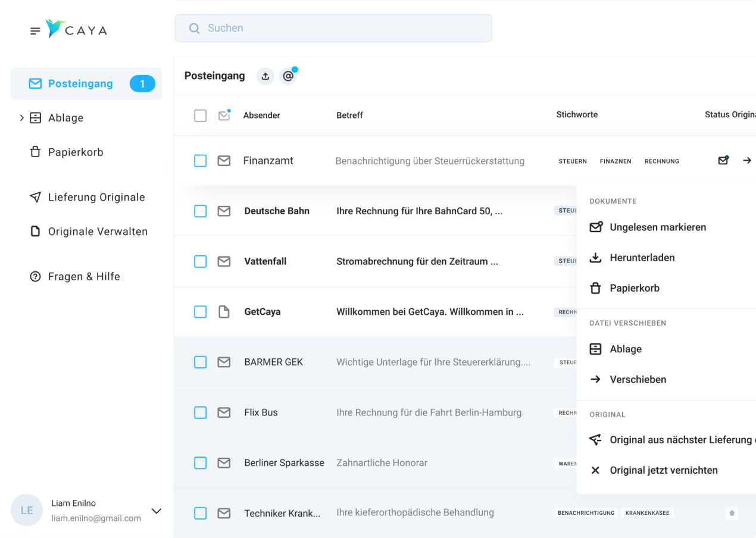Screen dimensions: 756x538
Task: Open the hamburger menu next to Caya logo
Action: 36,31
